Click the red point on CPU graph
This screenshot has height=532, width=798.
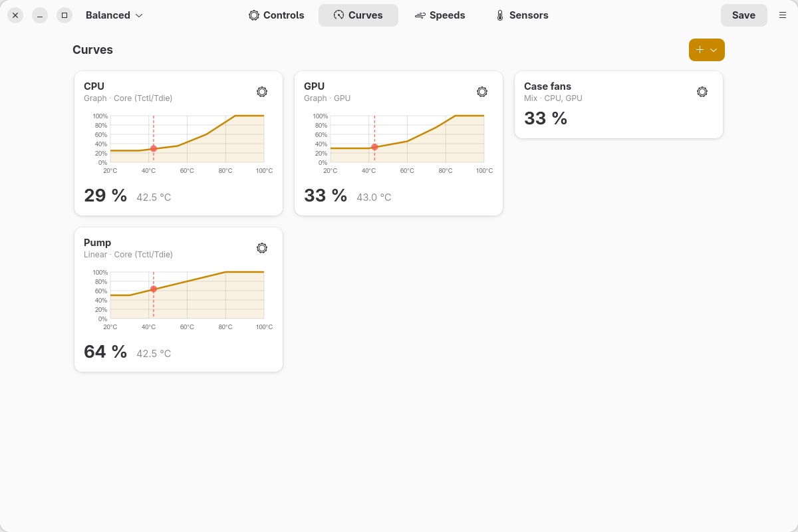[154, 149]
